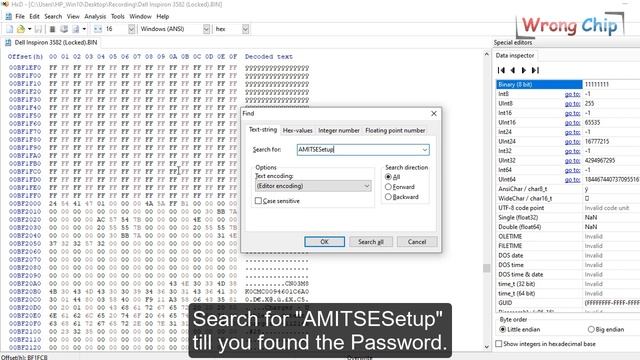
Task: Select the Forward search direction
Action: click(x=388, y=187)
